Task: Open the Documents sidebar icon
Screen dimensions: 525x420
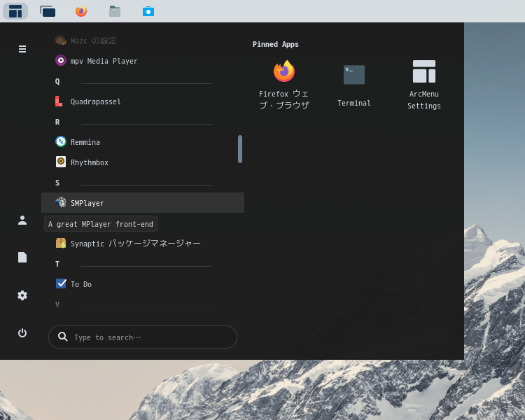Action: 22,258
